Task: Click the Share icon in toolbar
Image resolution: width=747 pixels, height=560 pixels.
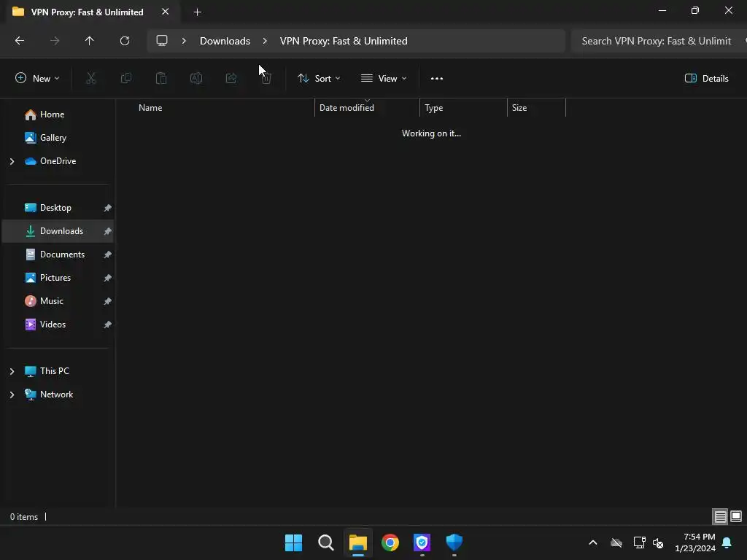Action: (x=231, y=78)
